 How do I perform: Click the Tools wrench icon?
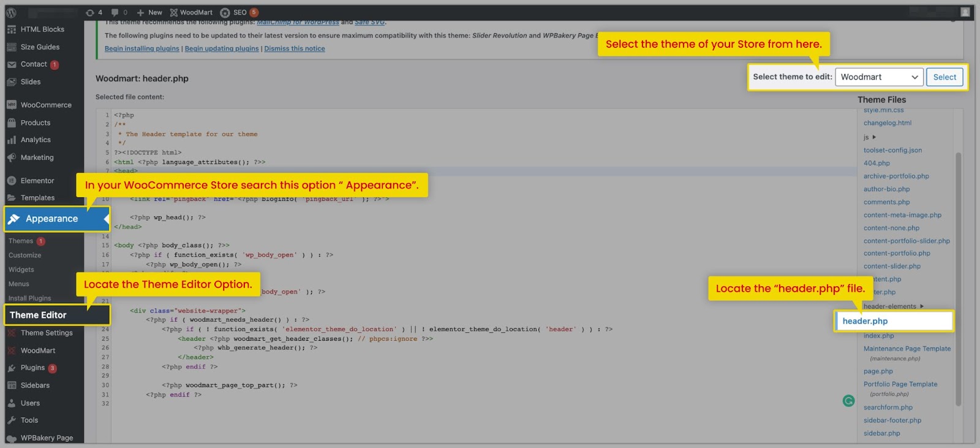(x=12, y=420)
